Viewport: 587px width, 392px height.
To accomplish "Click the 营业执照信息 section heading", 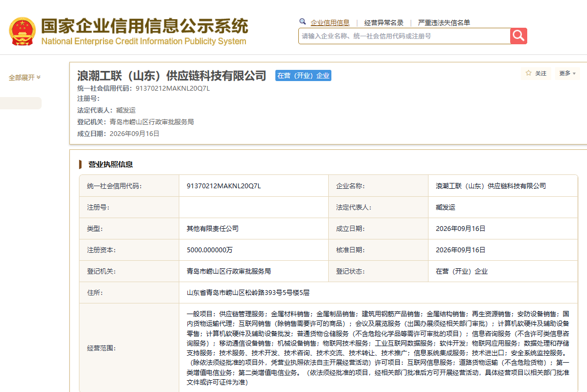I will coord(110,164).
